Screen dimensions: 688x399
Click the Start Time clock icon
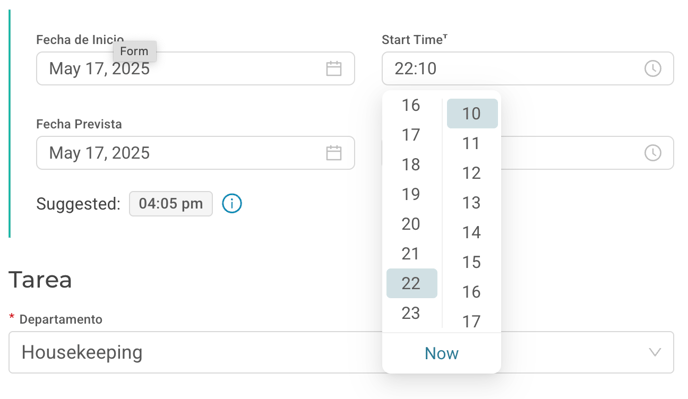[x=652, y=68]
